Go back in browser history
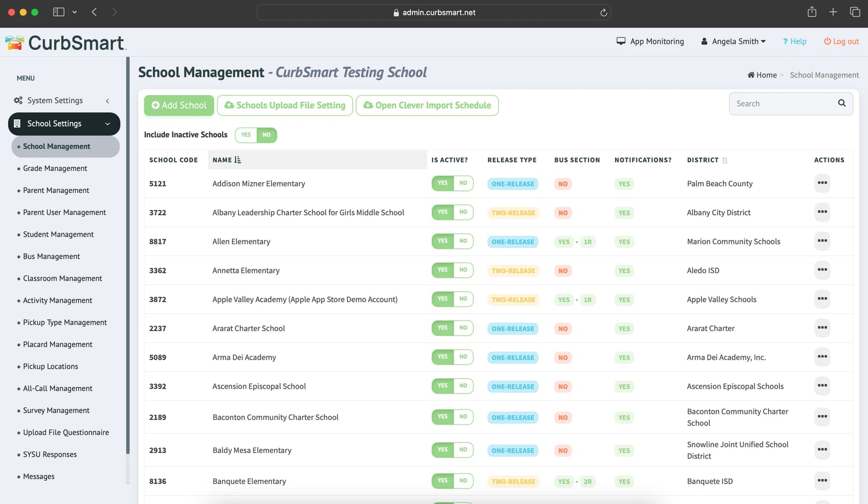The height and width of the screenshot is (504, 868). 94,12
